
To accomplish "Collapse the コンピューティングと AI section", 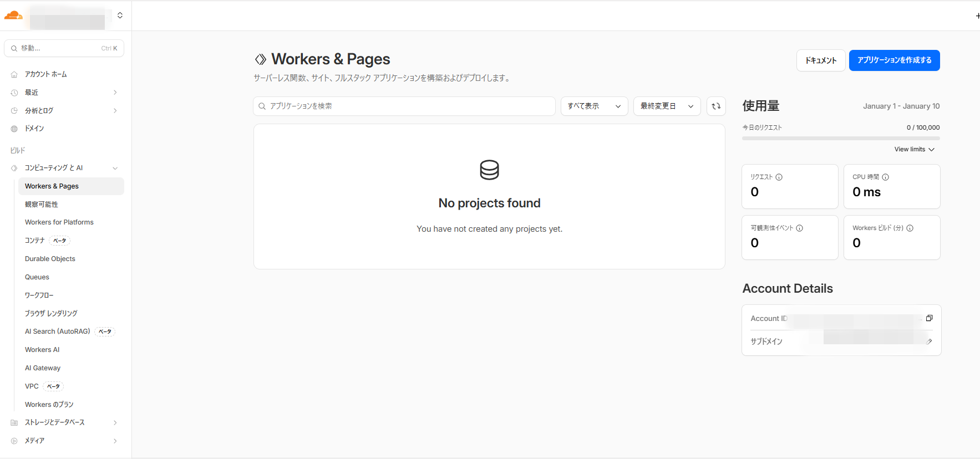I will pyautogui.click(x=115, y=168).
